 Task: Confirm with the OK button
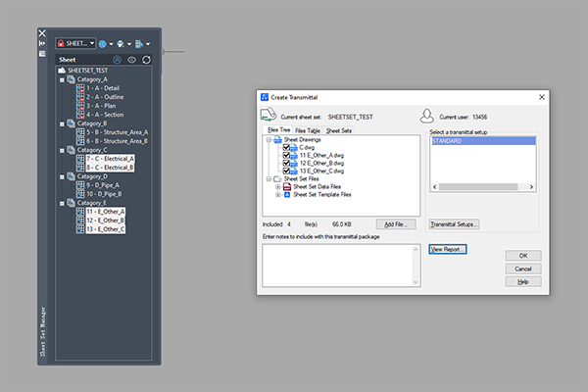coord(523,256)
